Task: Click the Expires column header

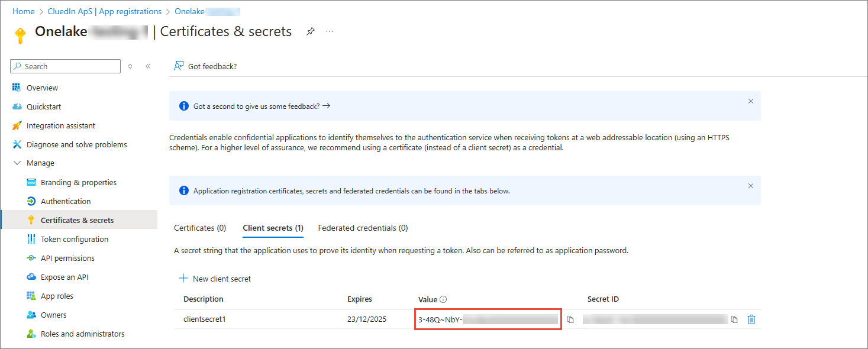Action: tap(360, 299)
